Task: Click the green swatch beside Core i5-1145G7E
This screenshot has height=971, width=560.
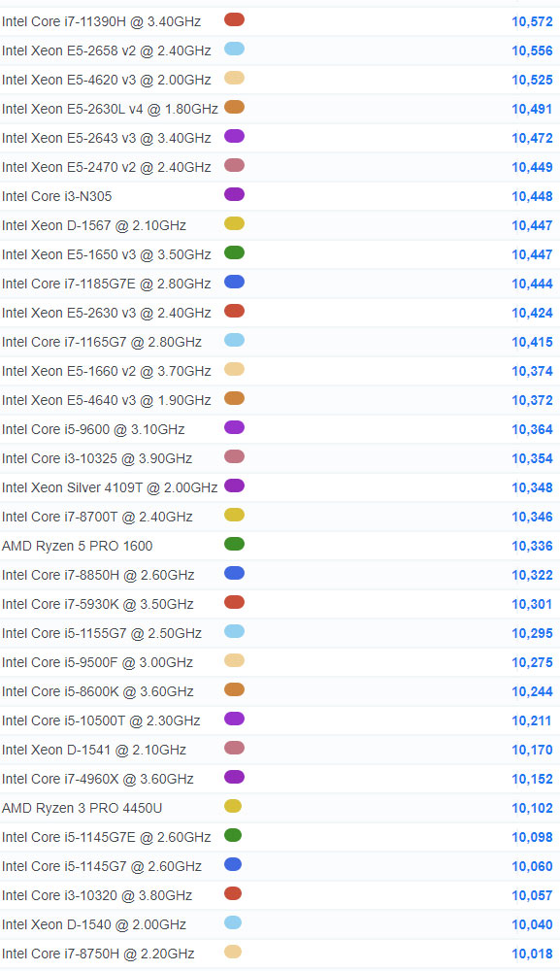Action: [x=233, y=835]
